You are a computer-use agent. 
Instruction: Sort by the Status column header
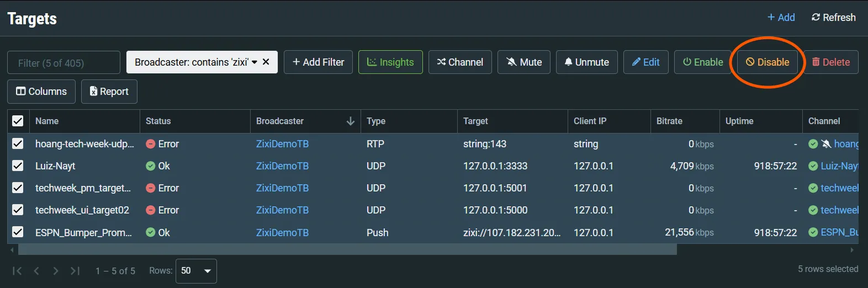158,121
